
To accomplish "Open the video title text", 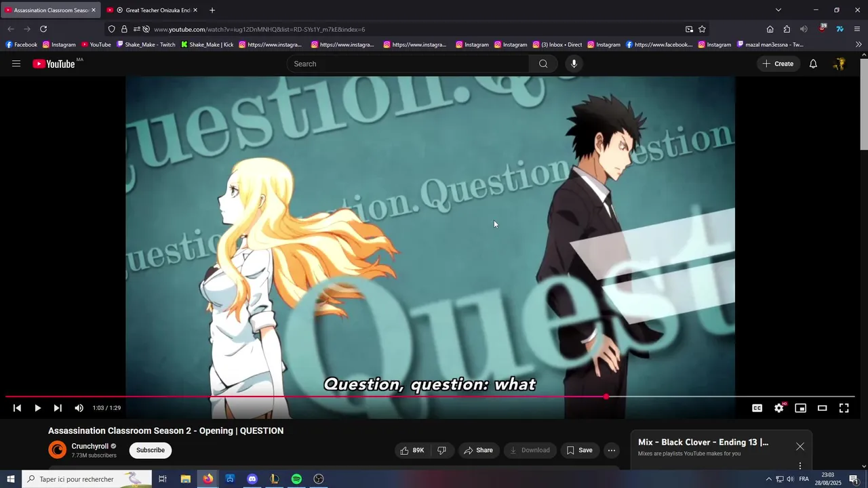I will 165,431.
